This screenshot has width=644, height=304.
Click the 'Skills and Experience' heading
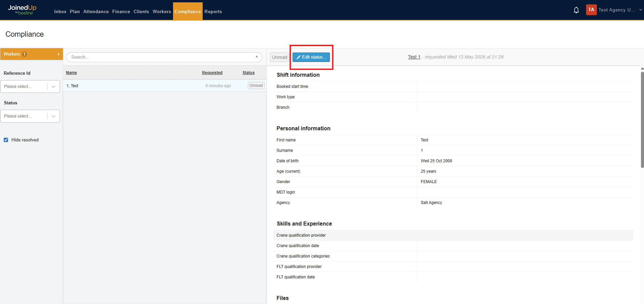coord(304,224)
